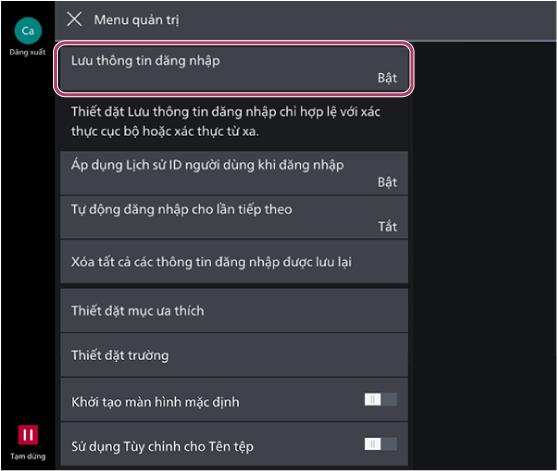Click Tắt value of Tự động đăng nhập

pyautogui.click(x=388, y=227)
